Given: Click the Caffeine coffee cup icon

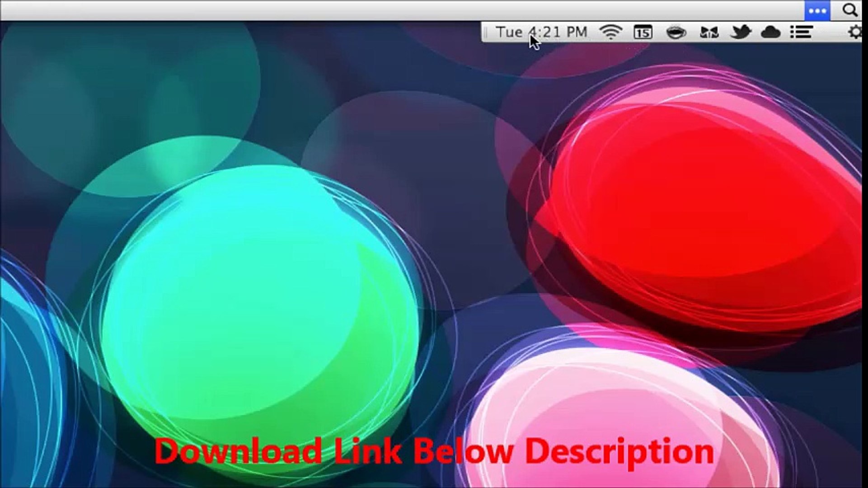Looking at the screenshot, I should click(x=676, y=33).
